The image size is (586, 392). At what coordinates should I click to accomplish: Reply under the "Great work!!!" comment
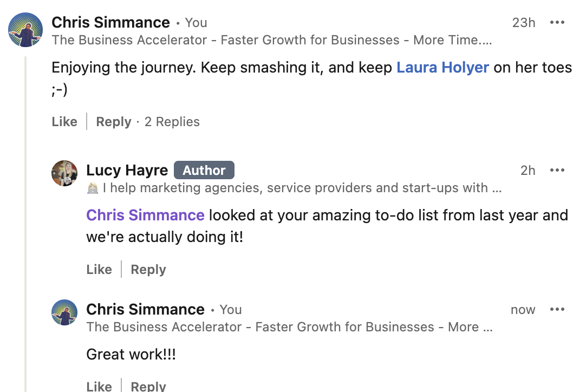click(x=148, y=386)
